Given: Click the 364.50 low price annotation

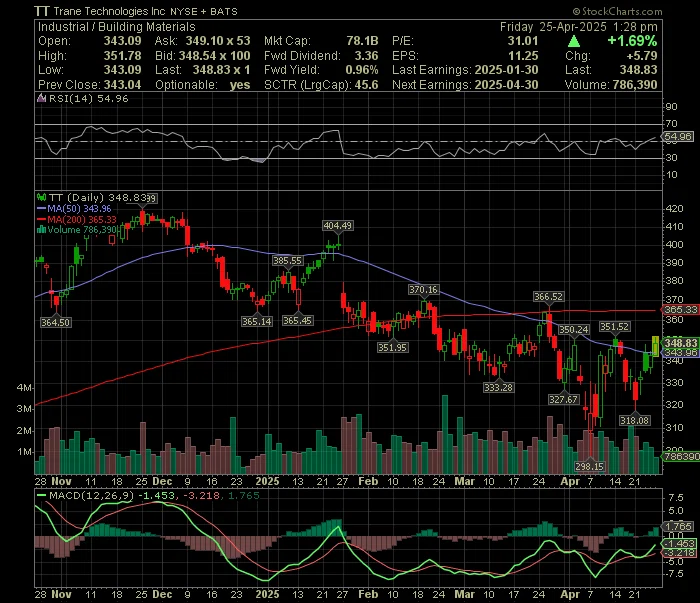Looking at the screenshot, I should [56, 322].
